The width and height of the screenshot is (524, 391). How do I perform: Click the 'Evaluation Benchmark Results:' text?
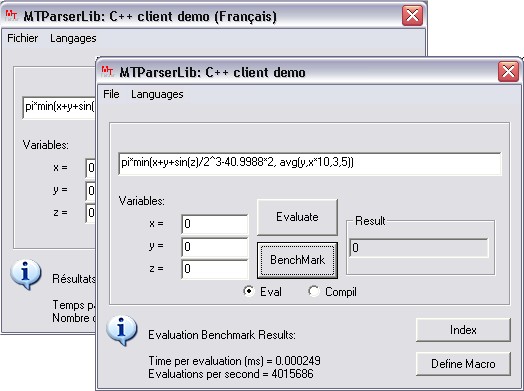(222, 335)
